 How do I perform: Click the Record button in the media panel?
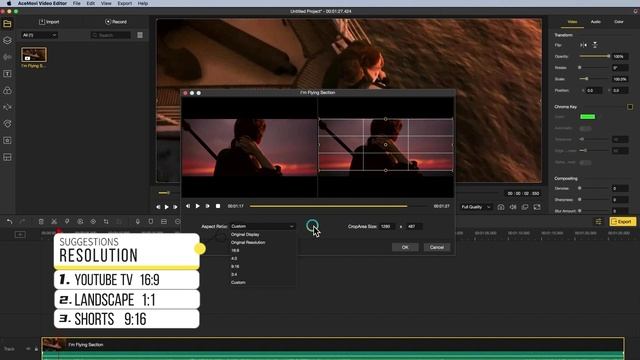point(116,22)
